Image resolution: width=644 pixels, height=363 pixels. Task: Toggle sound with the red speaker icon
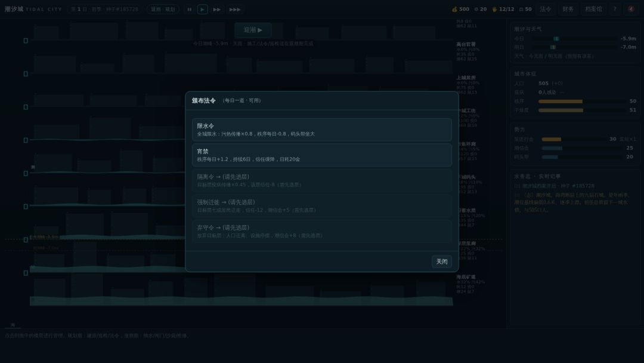point(631,9)
